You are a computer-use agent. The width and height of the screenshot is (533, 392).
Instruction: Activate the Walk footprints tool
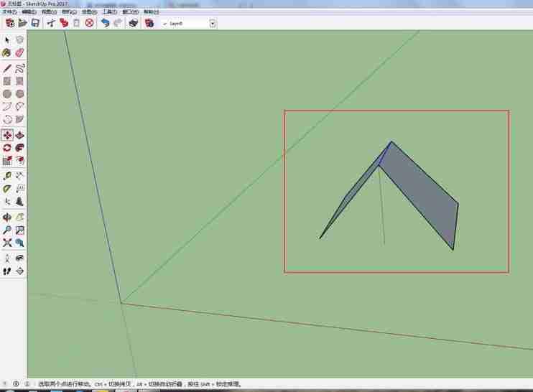(7, 271)
